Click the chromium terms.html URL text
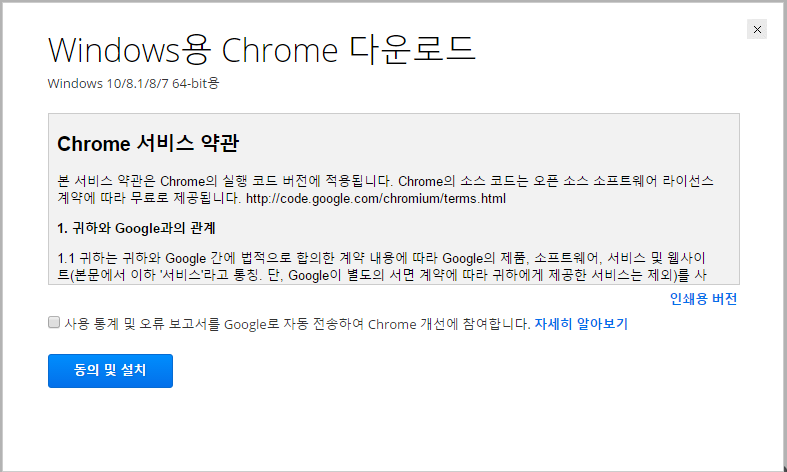Viewport: 787px width, 472px height. pyautogui.click(x=375, y=199)
